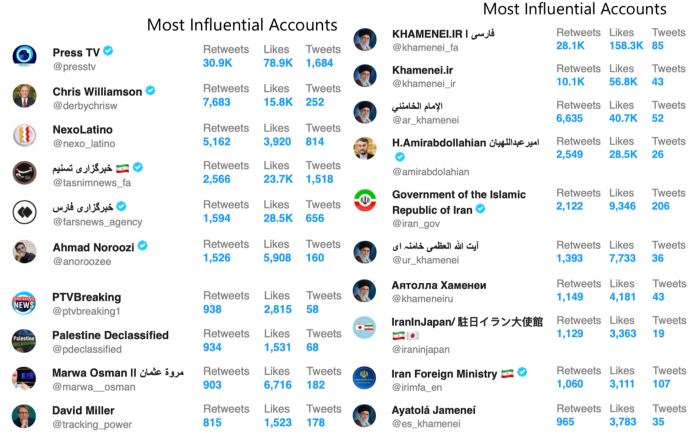Click verified badge below H.Amirabdollahian name
The image size is (700, 441).
tap(400, 157)
